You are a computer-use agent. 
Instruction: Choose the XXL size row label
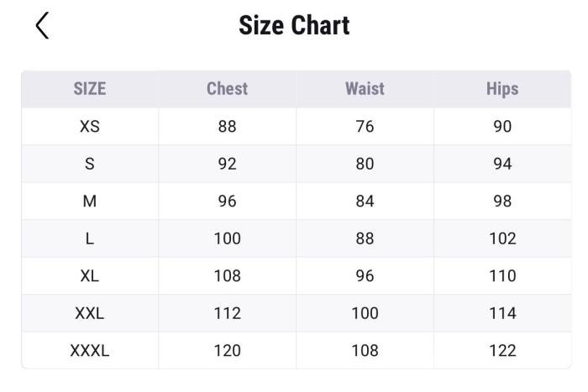pos(90,313)
